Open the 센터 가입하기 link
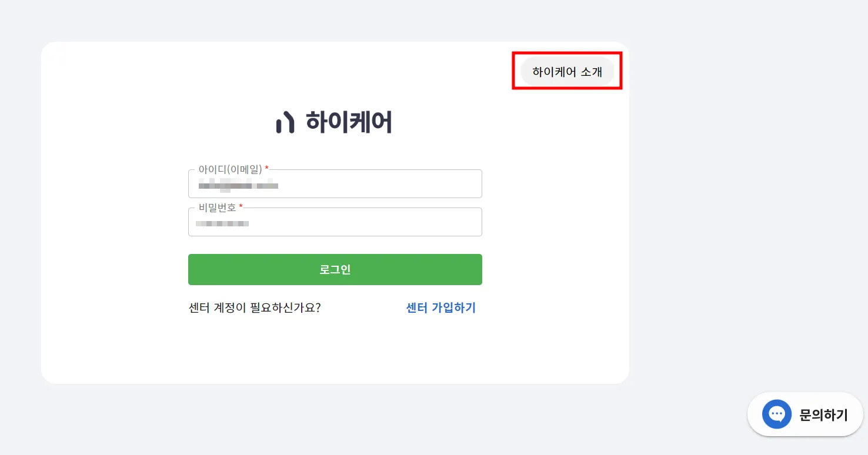The height and width of the screenshot is (455, 868). [440, 307]
